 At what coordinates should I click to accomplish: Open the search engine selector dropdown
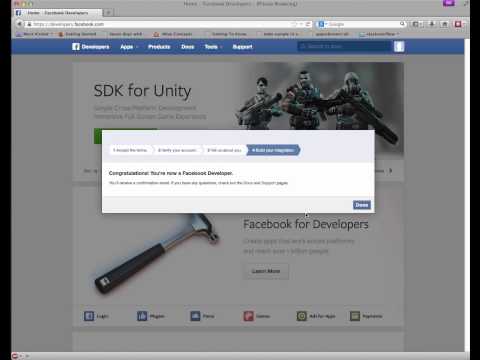click(322, 24)
